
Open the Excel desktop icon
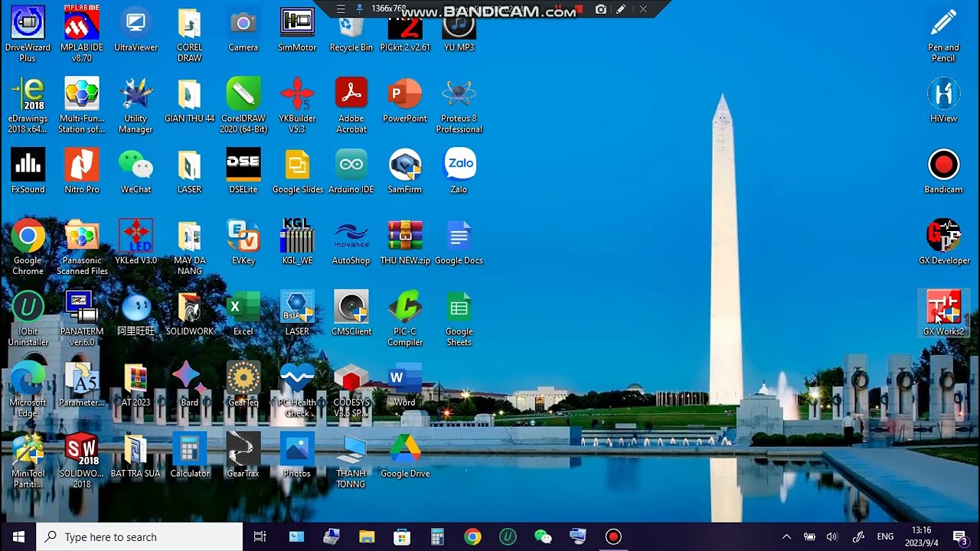pyautogui.click(x=243, y=313)
